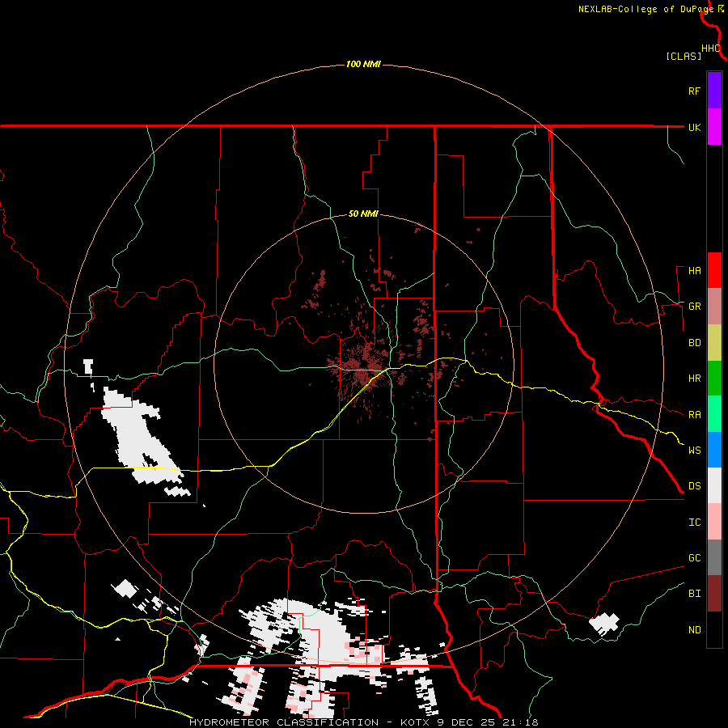Image resolution: width=728 pixels, height=728 pixels.
Task: Select the GR dusty pink legend swatch
Action: pos(714,307)
